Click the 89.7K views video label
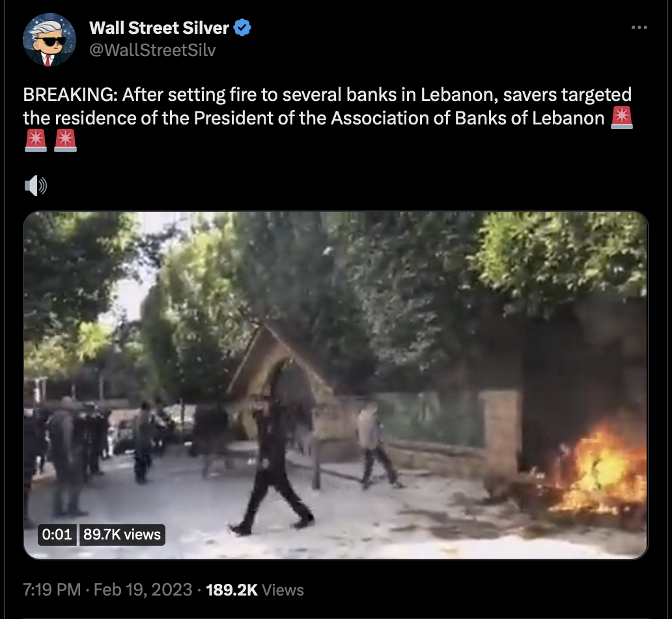The width and height of the screenshot is (672, 619). [122, 534]
